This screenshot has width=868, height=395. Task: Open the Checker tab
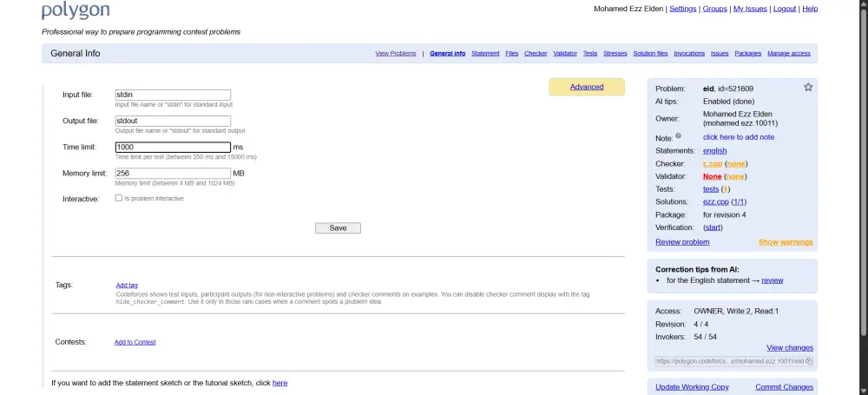point(536,54)
